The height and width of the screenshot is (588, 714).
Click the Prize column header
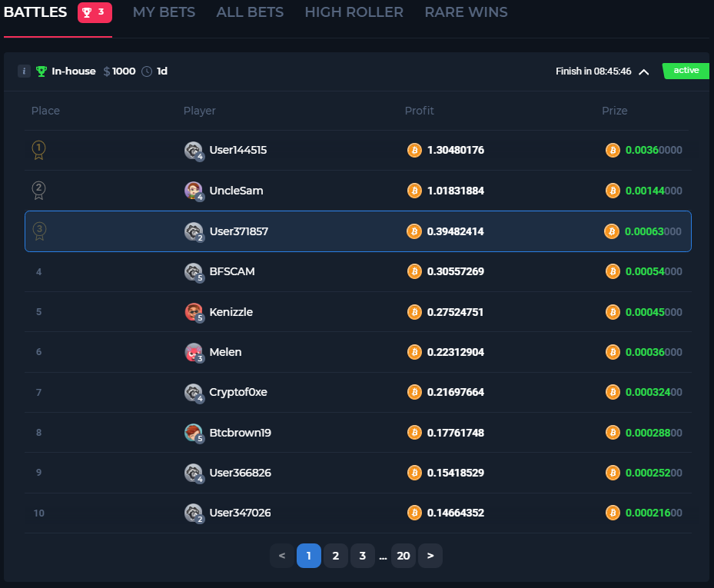(x=615, y=111)
